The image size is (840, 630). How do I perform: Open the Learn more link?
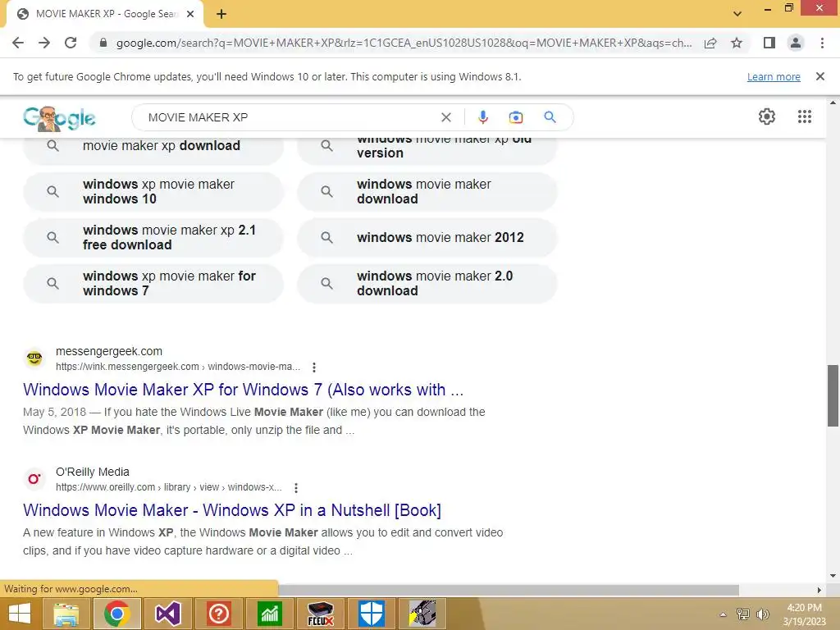pyautogui.click(x=774, y=77)
